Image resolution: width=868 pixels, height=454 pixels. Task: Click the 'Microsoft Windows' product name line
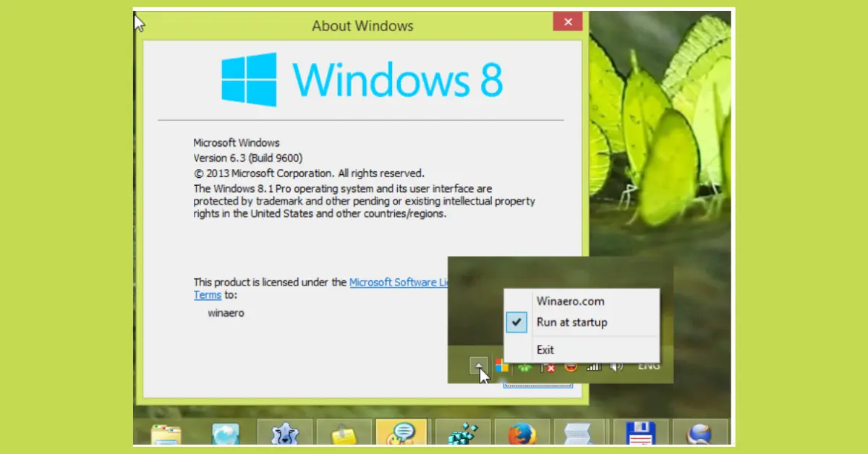[237, 143]
